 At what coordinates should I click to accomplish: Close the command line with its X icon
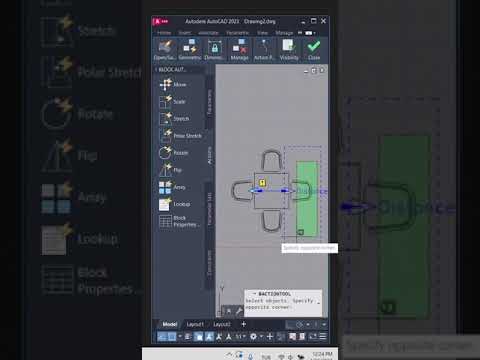coord(229,311)
